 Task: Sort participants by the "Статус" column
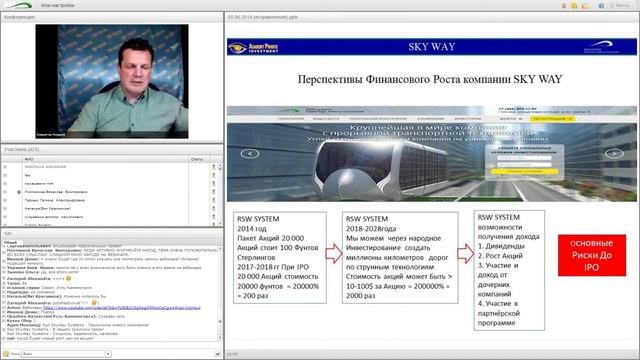(x=199, y=159)
